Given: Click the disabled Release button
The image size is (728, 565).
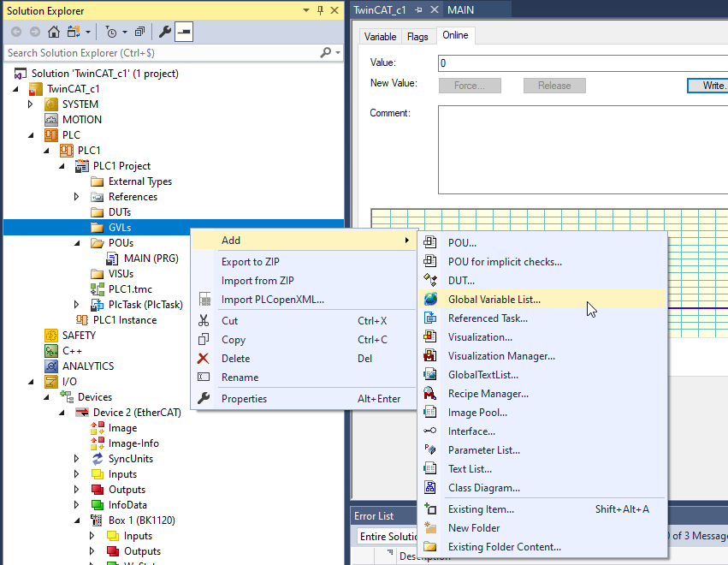Looking at the screenshot, I should click(554, 85).
